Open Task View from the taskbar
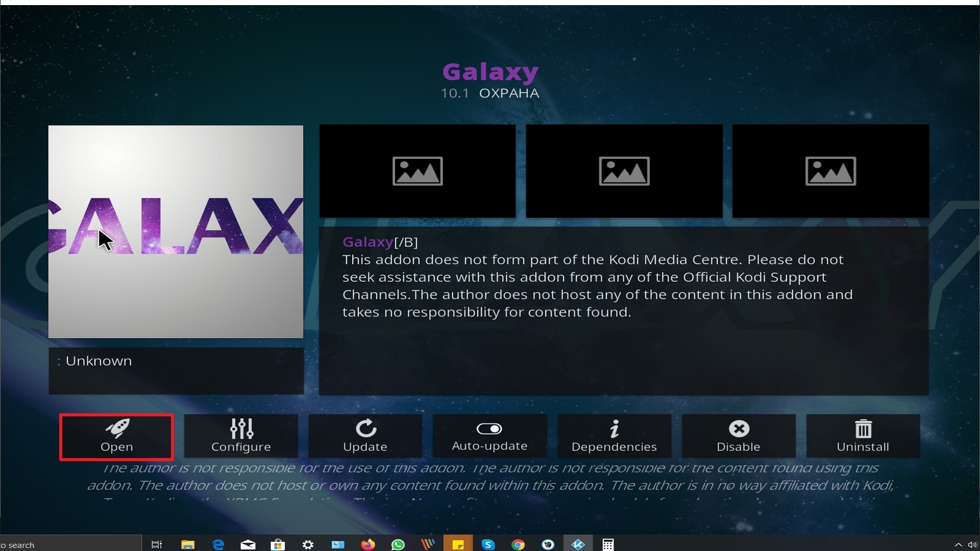 click(x=157, y=544)
